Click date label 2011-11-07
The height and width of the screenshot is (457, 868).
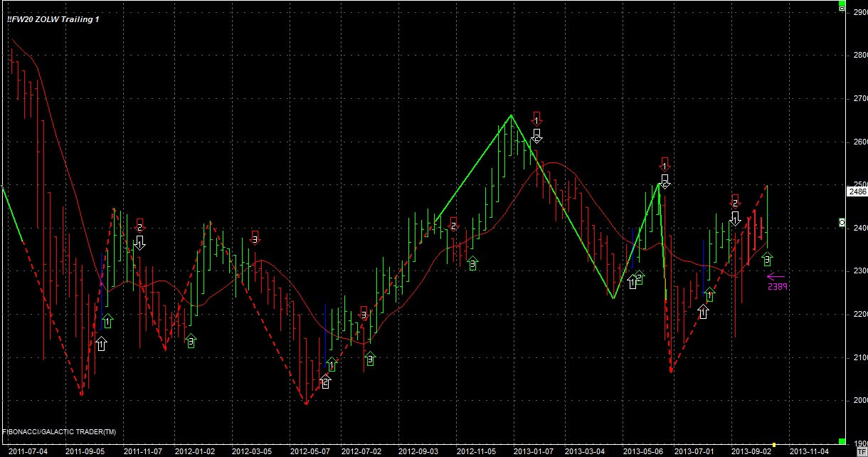pos(143,451)
